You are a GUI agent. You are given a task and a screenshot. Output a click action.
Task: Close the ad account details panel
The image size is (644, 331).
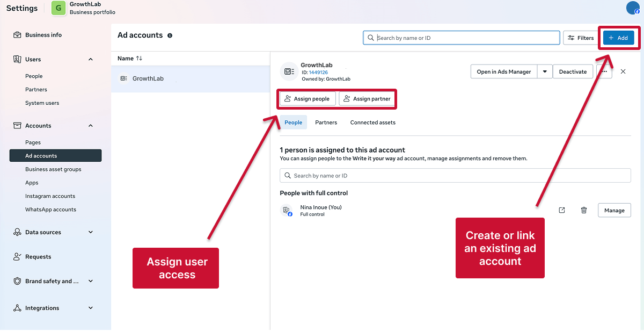click(x=623, y=71)
